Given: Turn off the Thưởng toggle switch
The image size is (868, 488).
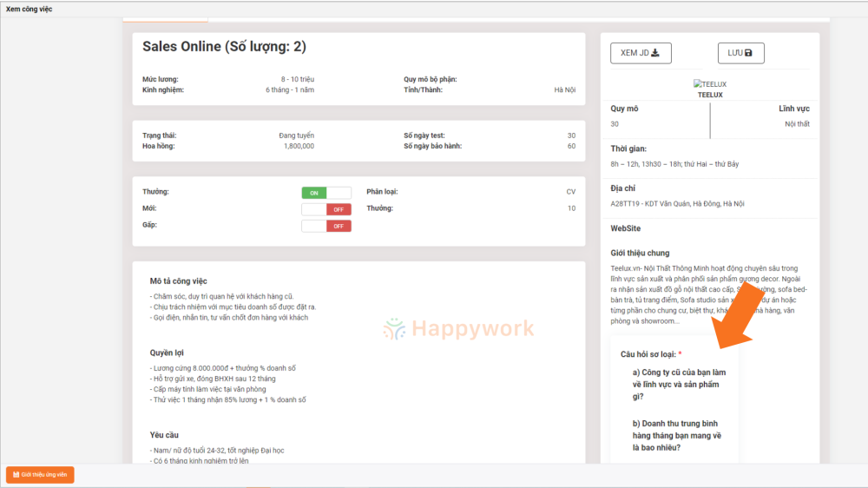Looking at the screenshot, I should [326, 193].
